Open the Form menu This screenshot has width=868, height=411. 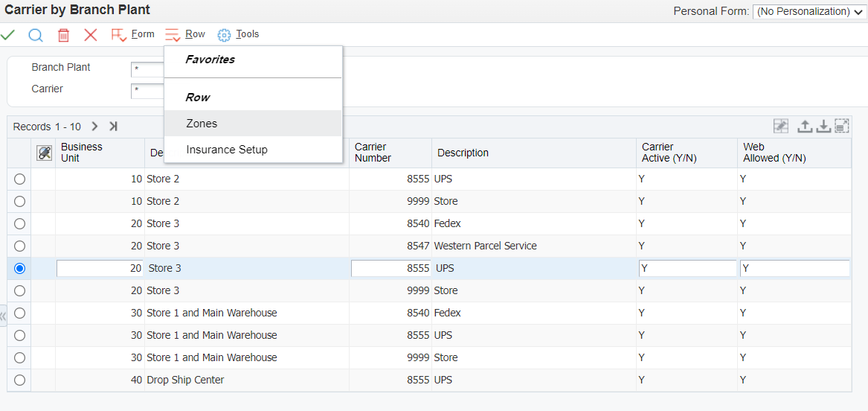133,34
